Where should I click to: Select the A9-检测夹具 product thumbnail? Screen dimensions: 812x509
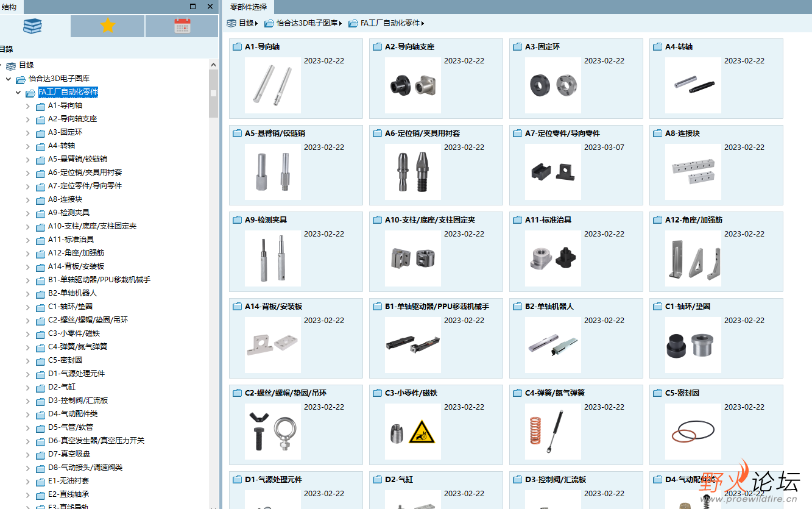pos(273,258)
